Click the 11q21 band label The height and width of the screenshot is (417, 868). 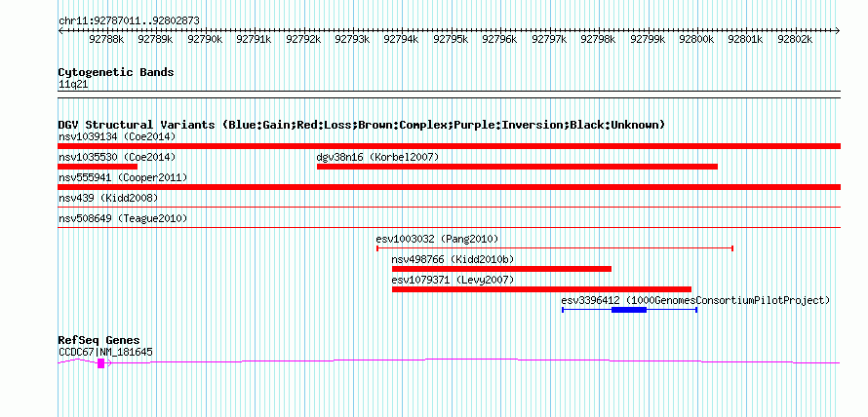(x=73, y=85)
